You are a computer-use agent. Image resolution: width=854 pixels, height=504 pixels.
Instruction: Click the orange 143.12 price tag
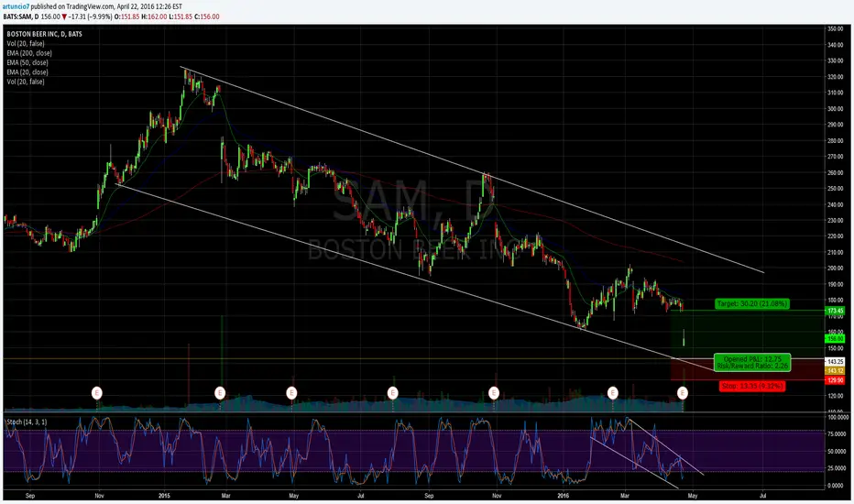(x=836, y=370)
